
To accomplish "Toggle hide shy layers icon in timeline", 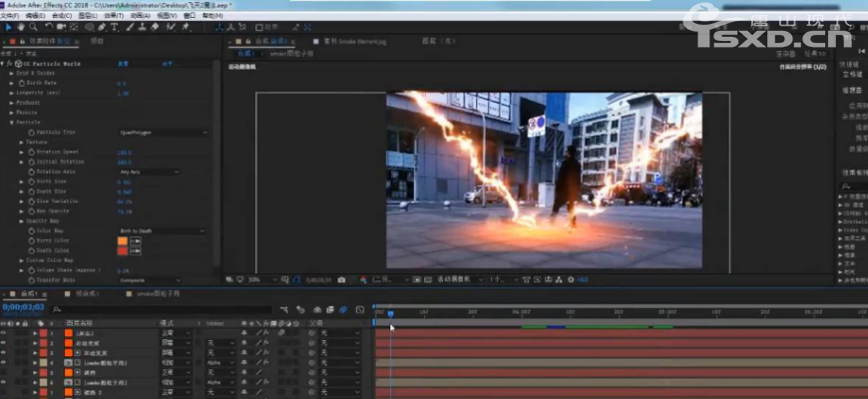I will click(x=317, y=310).
